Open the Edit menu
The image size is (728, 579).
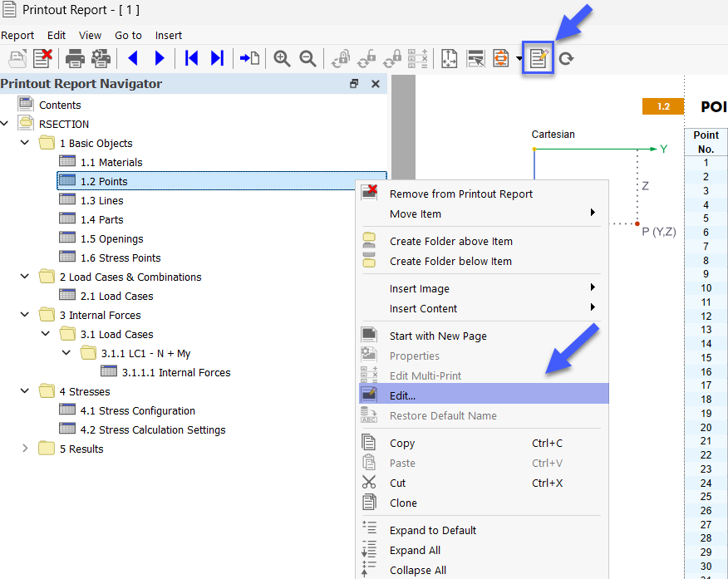[x=57, y=35]
